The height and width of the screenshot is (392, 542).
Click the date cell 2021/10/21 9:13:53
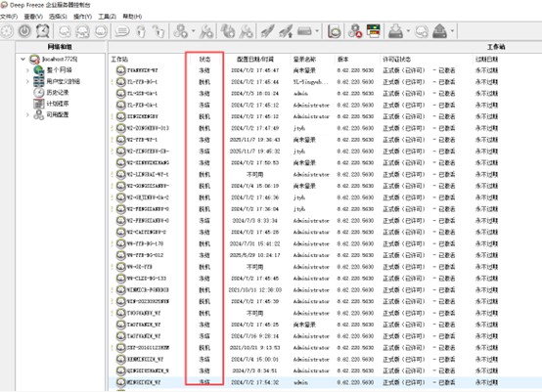point(254,348)
